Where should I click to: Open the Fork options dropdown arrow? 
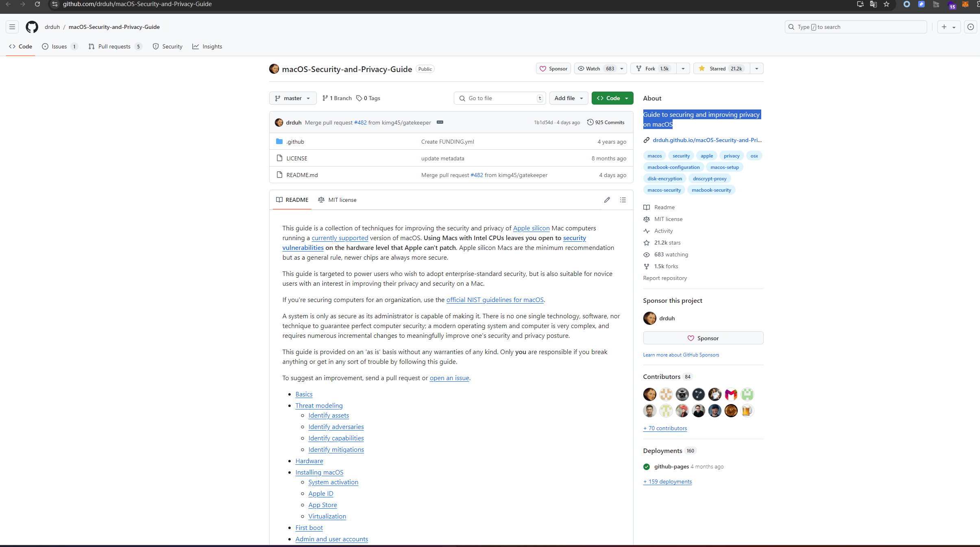pos(683,68)
